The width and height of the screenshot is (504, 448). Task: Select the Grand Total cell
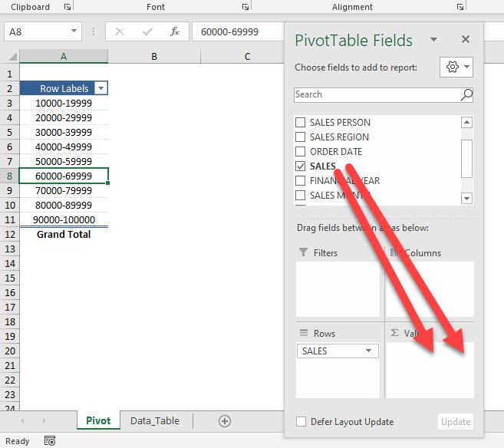pos(64,234)
